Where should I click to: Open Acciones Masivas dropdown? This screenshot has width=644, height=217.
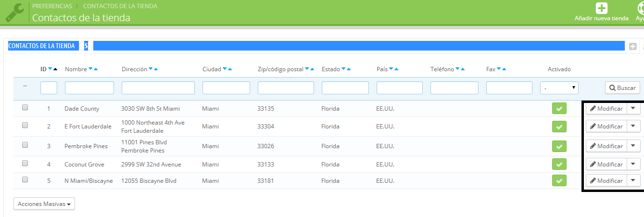(44, 204)
